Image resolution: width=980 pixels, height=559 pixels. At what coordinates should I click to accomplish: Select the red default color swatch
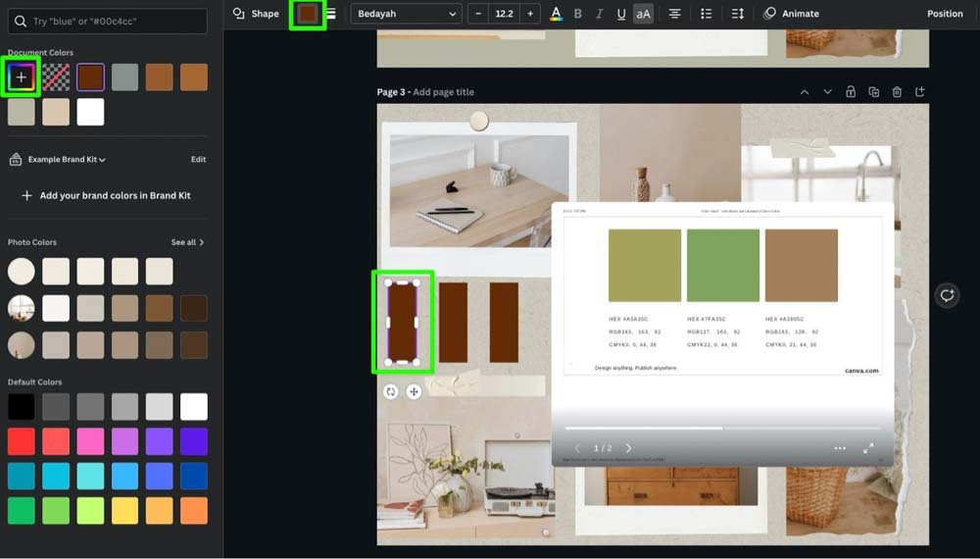click(x=22, y=441)
